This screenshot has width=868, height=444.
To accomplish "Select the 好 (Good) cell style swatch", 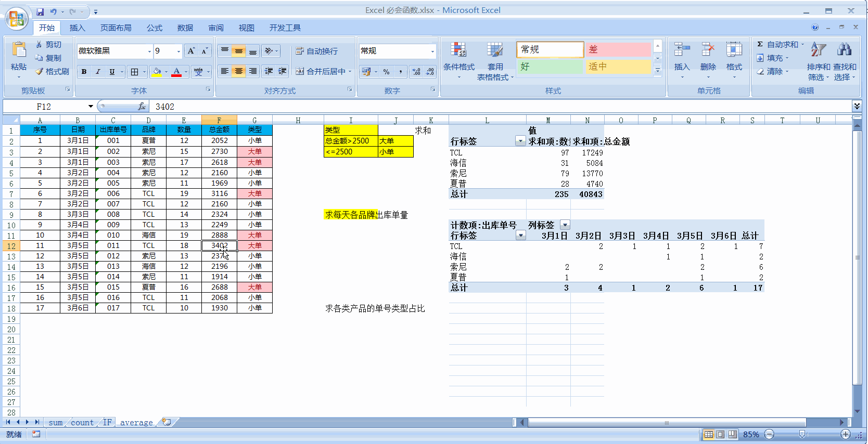I will [x=550, y=67].
